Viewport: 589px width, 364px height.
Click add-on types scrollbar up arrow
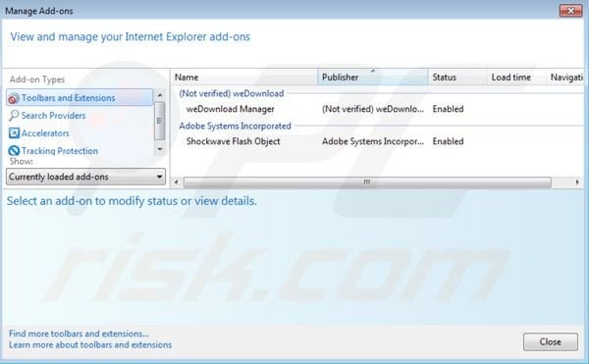point(160,95)
